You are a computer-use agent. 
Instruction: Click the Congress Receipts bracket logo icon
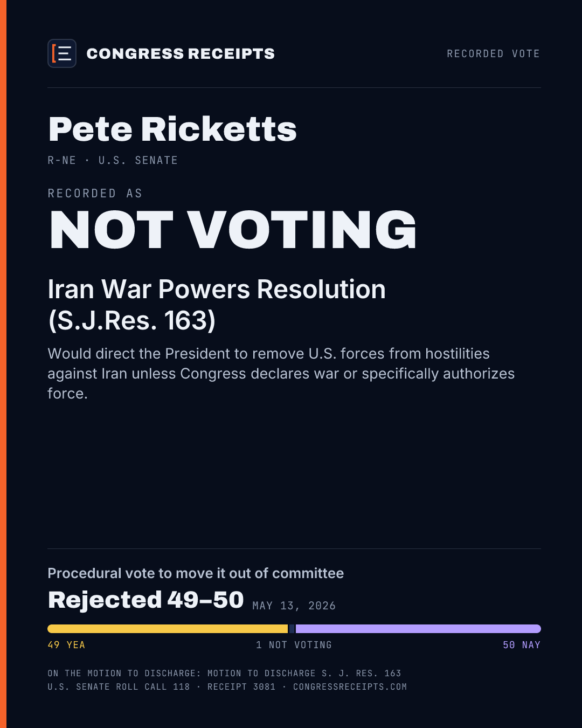(62, 53)
